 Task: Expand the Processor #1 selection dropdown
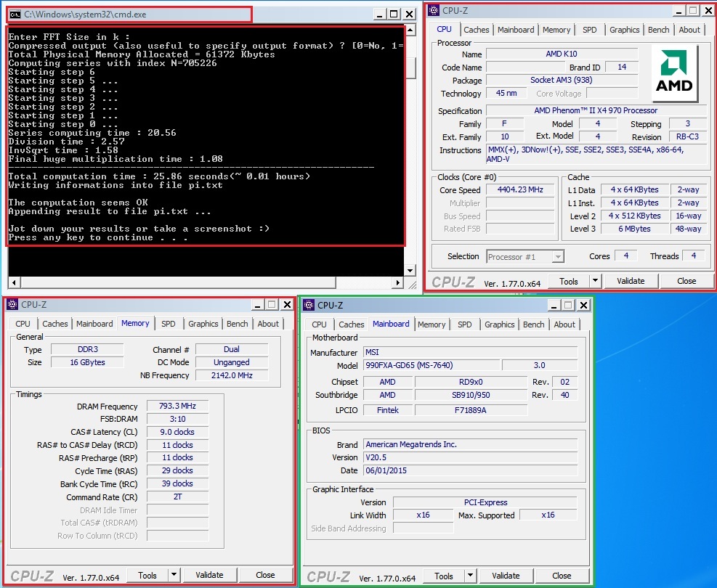pos(557,257)
